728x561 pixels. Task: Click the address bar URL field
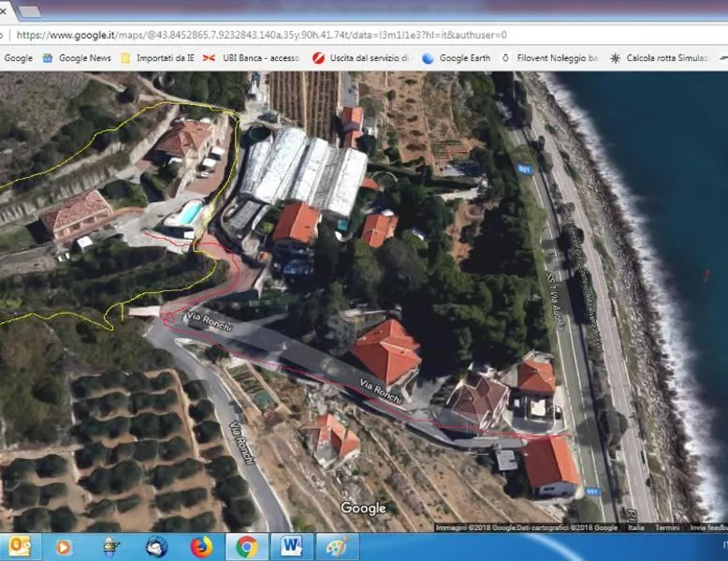(262, 35)
